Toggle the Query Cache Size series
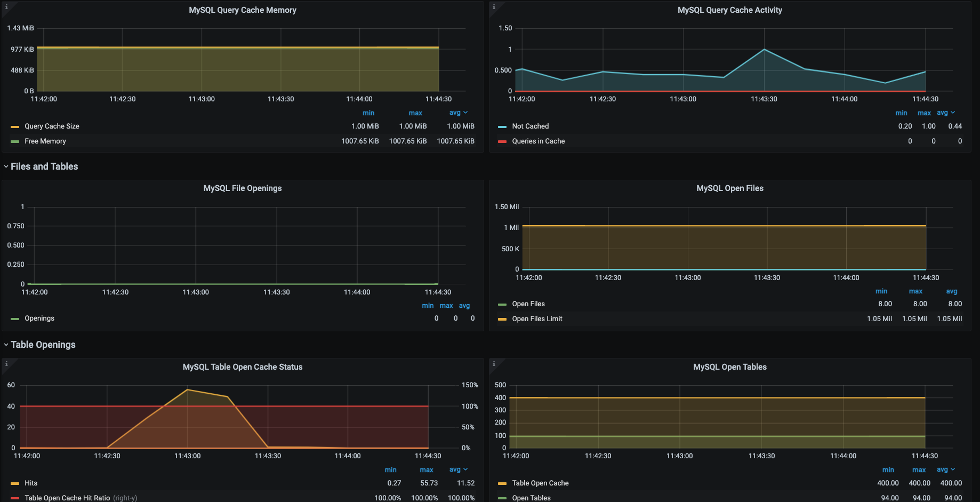The height and width of the screenshot is (502, 980). click(52, 126)
